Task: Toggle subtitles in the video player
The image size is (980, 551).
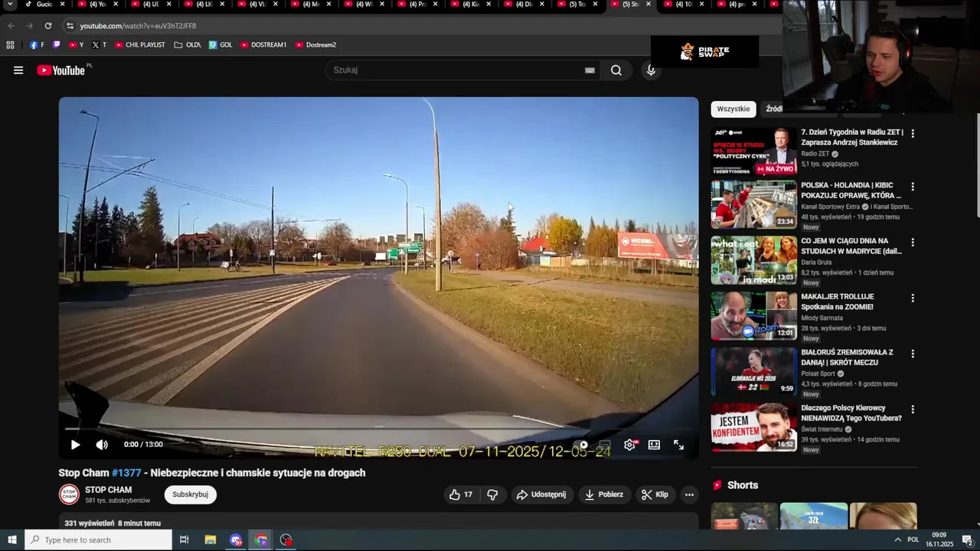Action: tap(605, 445)
